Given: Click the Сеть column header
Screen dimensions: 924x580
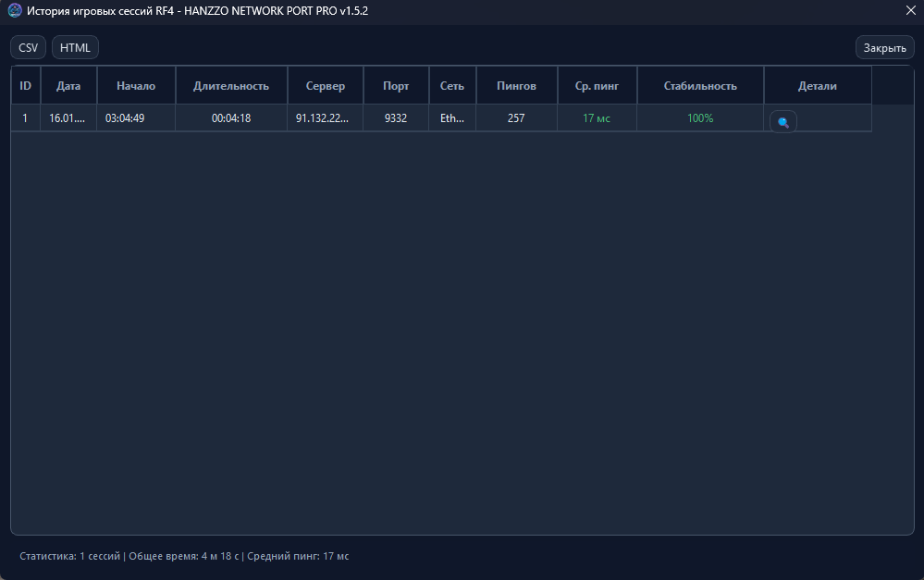Looking at the screenshot, I should [x=452, y=86].
